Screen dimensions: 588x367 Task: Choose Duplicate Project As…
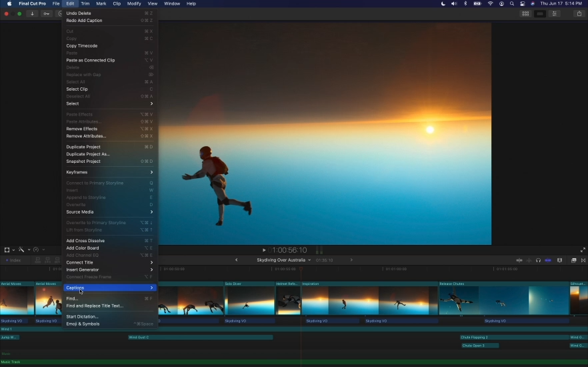pos(109,154)
